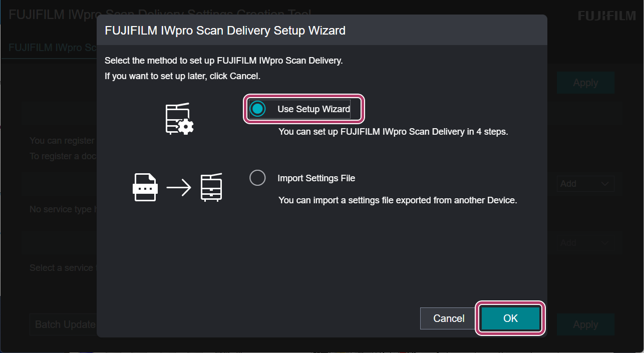Click 'Select the method to set up' instruction text
This screenshot has width=644, height=353.
point(223,61)
